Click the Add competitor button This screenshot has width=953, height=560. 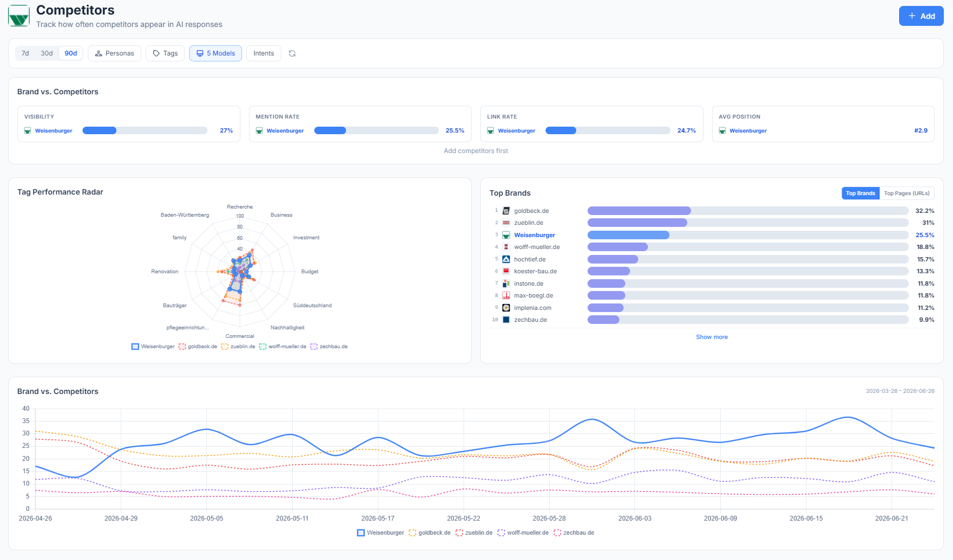(x=921, y=16)
